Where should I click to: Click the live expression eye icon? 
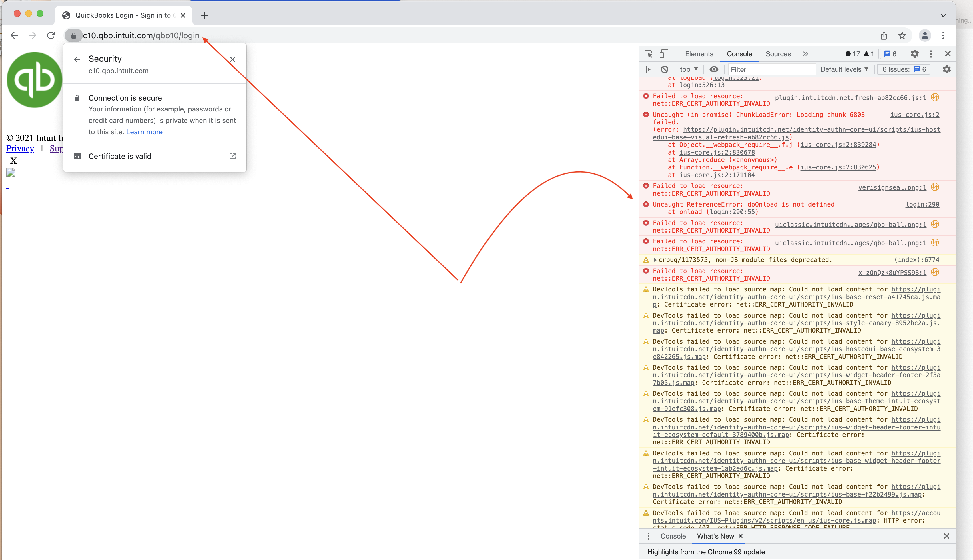tap(714, 69)
